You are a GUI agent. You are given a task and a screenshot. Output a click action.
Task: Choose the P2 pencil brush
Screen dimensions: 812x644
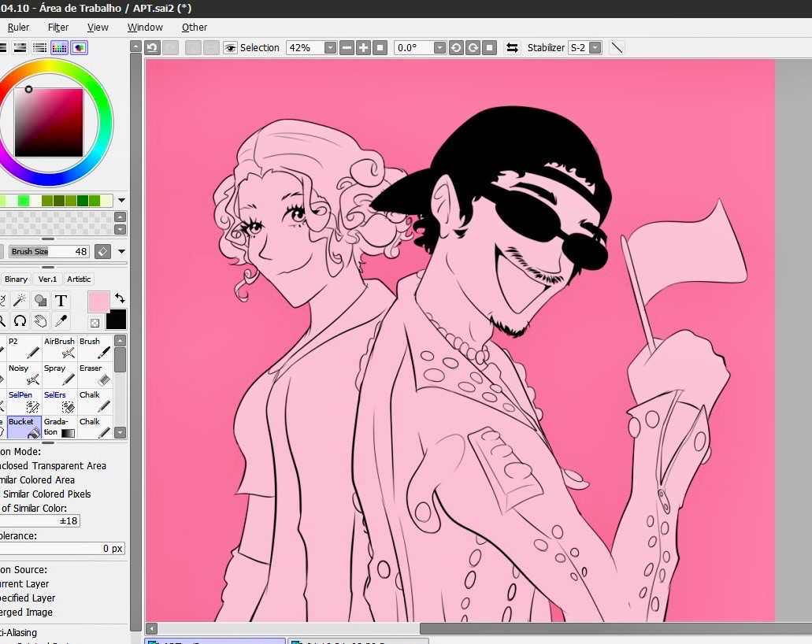24,348
